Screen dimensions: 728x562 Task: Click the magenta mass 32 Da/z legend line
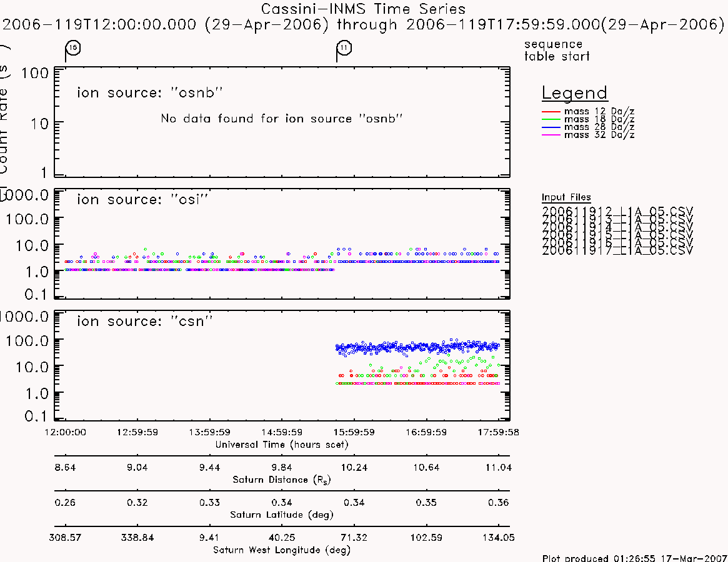tap(551, 135)
